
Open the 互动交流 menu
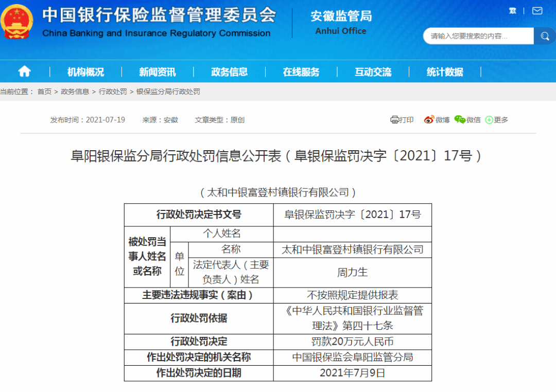373,72
